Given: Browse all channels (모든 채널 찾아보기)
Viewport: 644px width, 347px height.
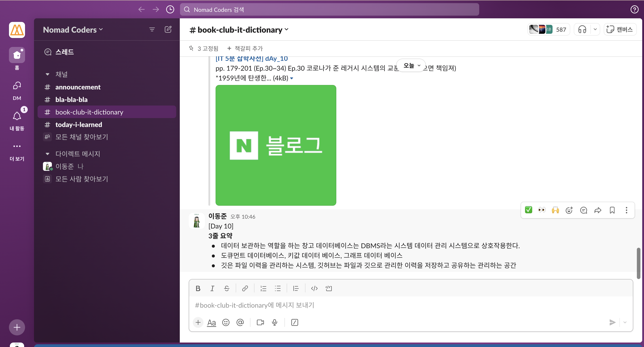Looking at the screenshot, I should click(107, 137).
